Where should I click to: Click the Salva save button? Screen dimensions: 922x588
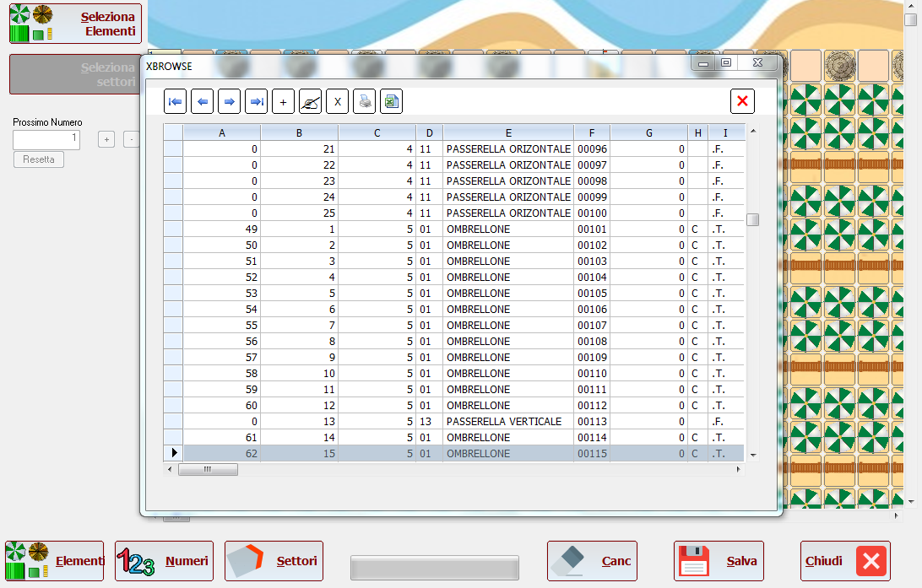click(x=719, y=561)
